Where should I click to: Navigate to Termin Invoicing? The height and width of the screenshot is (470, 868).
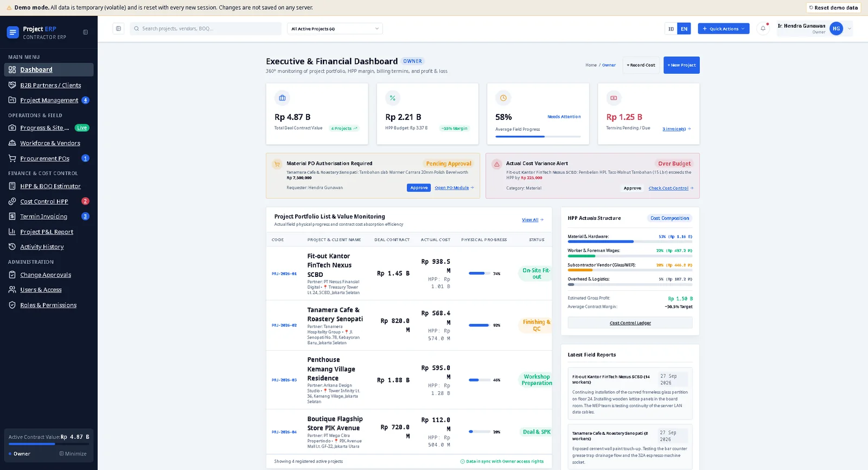[x=49, y=217]
